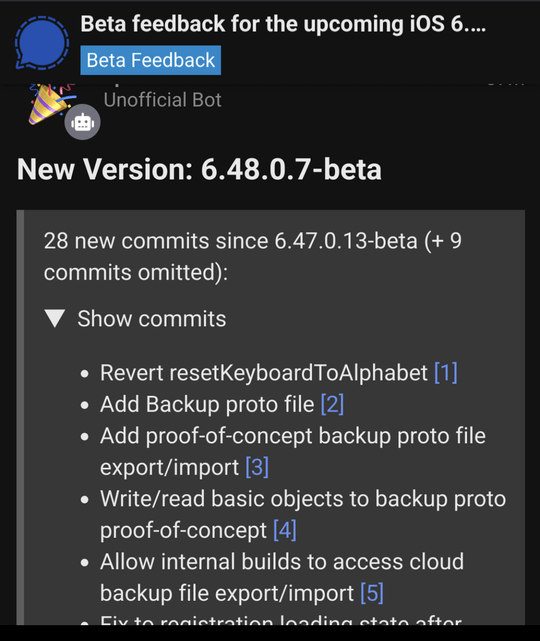Open commit reference link [5]
The height and width of the screenshot is (641, 540).
pos(372,593)
